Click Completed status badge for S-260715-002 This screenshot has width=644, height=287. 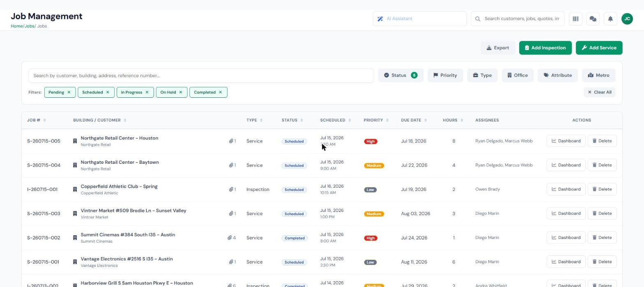pyautogui.click(x=294, y=238)
